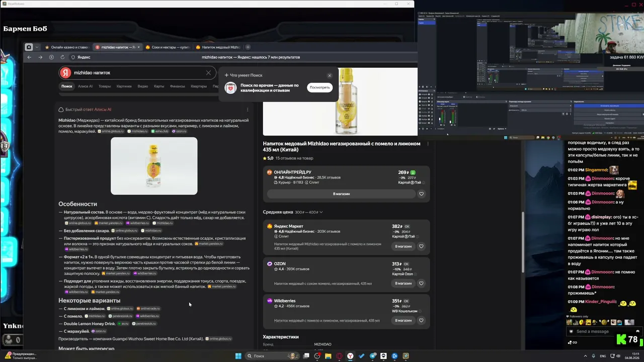This screenshot has height=362, width=644.
Task: Expand the Средняя цена price range
Action: coord(309,212)
